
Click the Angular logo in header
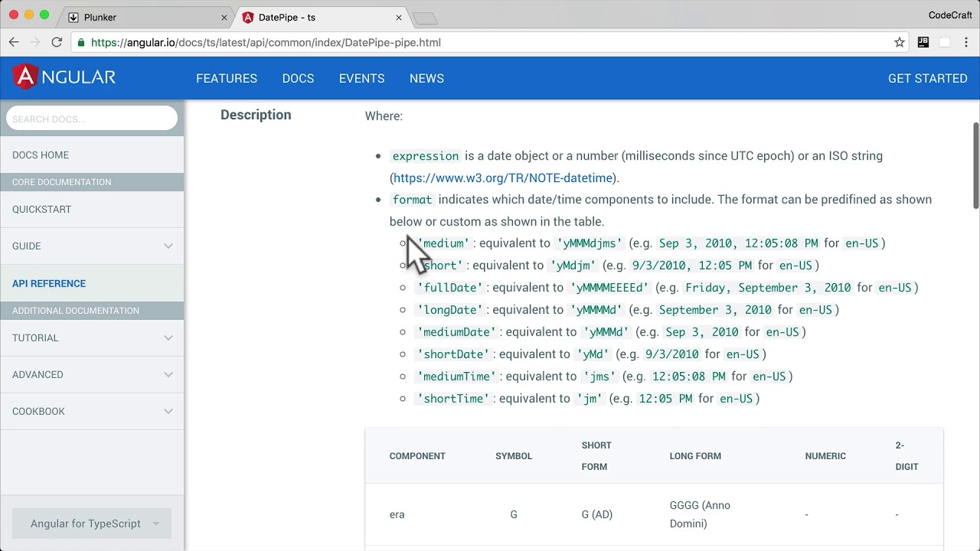click(x=64, y=77)
